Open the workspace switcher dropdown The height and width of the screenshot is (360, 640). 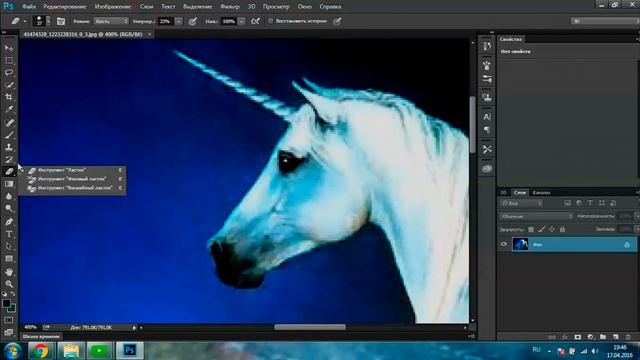point(605,21)
